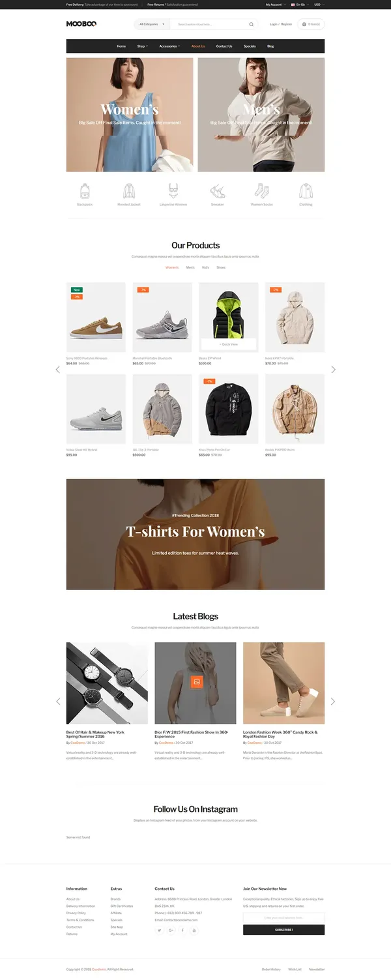This screenshot has height=980, width=391.
Task: Switch to the Men's products tab
Action: [190, 267]
